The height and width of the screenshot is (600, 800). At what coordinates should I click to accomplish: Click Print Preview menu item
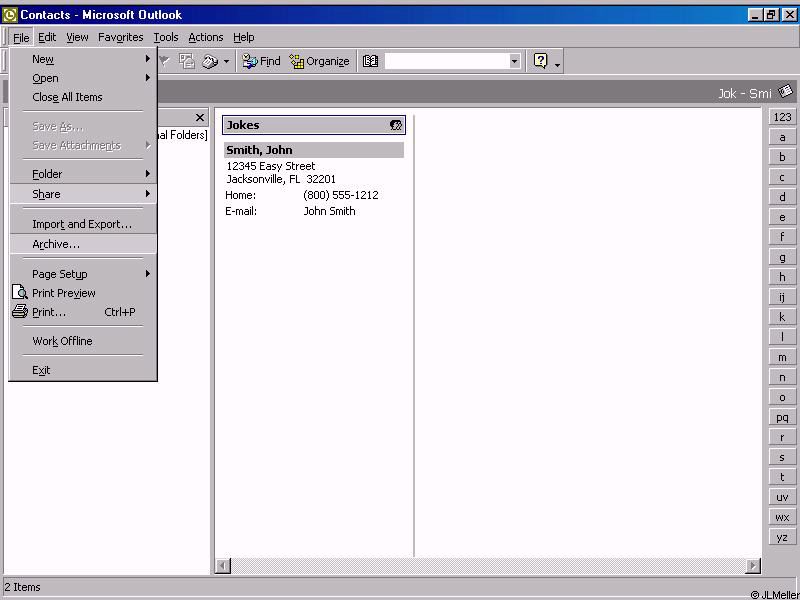coord(83,293)
